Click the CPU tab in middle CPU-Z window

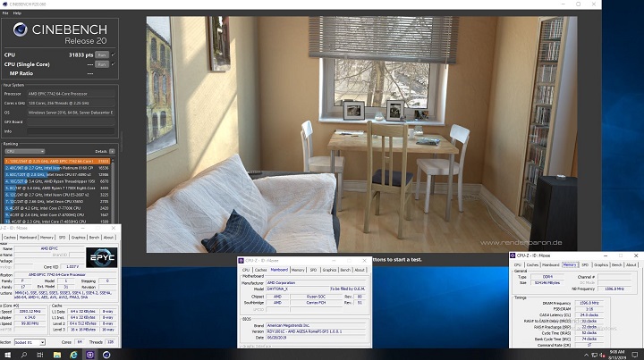coord(246,270)
